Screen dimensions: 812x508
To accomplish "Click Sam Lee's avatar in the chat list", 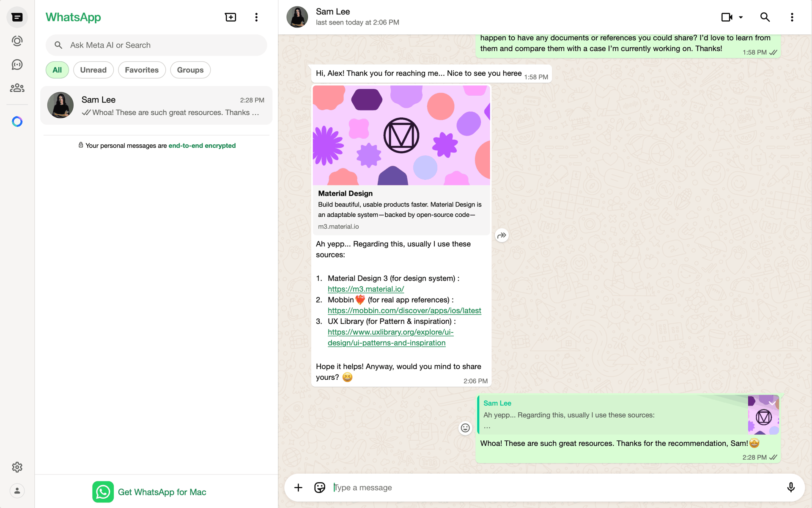I will 60,105.
